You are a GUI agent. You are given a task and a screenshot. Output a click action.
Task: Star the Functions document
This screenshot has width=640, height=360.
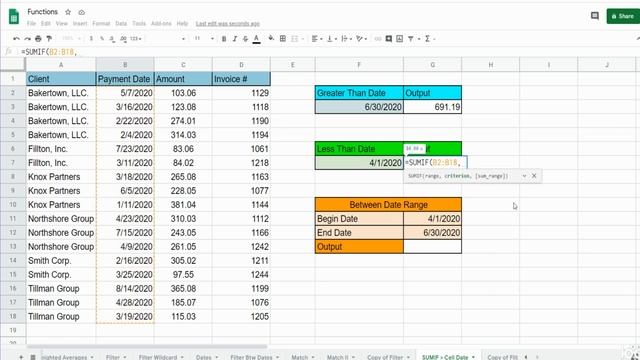pos(68,12)
